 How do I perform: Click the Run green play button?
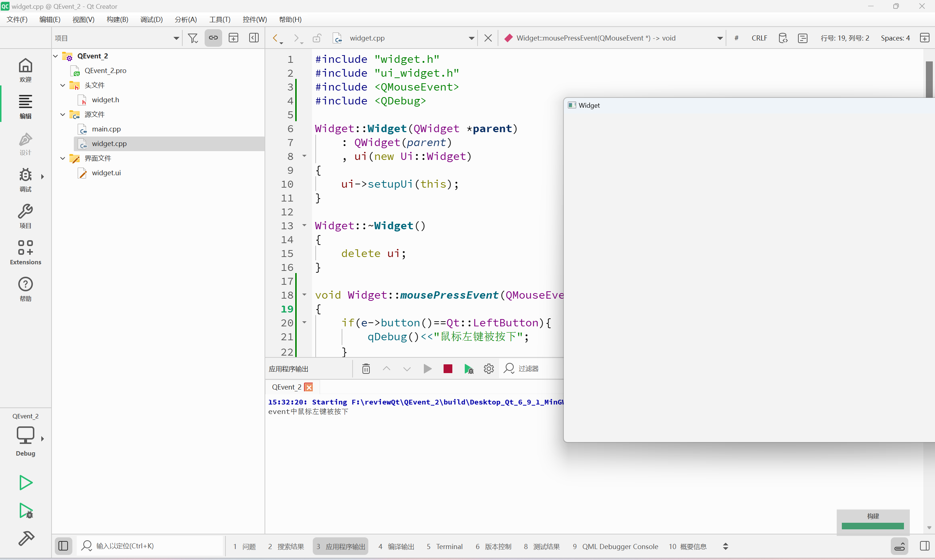point(25,482)
